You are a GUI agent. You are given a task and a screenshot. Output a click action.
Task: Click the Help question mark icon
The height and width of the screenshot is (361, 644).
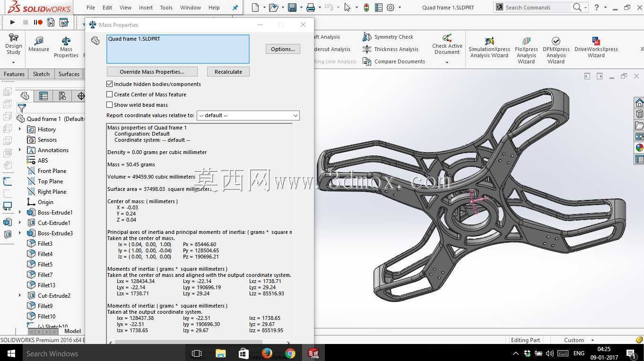(597, 7)
